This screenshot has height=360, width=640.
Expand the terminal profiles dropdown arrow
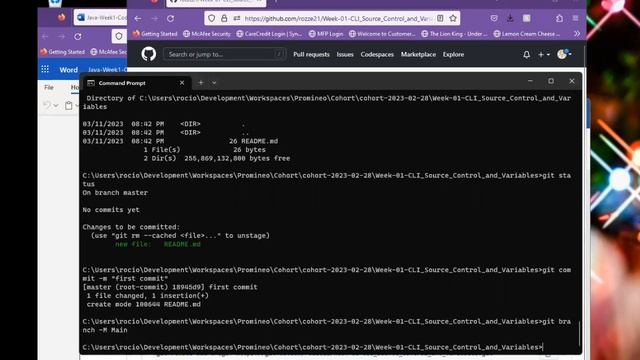(x=214, y=83)
